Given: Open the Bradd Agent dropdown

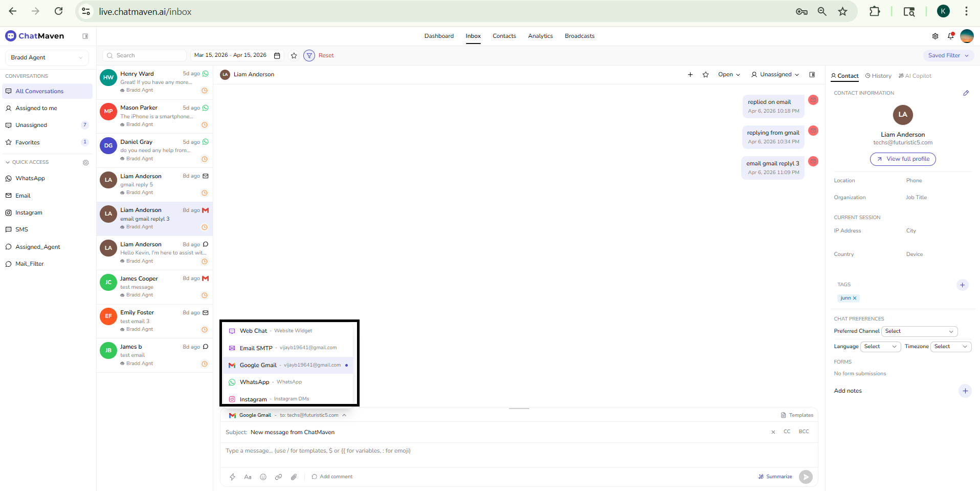Looking at the screenshot, I should [x=47, y=57].
